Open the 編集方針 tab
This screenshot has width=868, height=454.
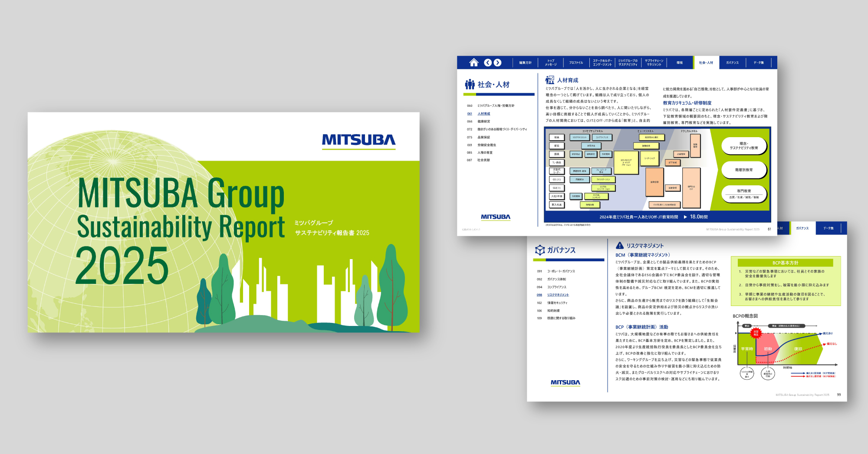525,63
